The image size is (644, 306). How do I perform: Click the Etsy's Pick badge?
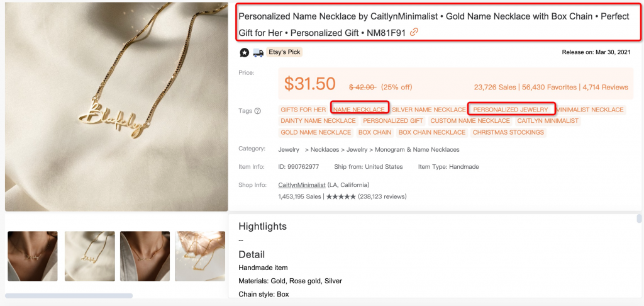coord(285,52)
